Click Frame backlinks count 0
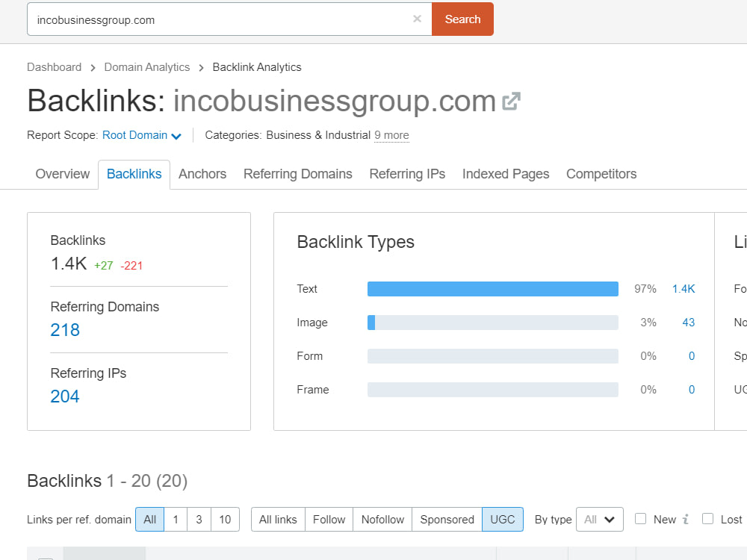Viewport: 747px width, 560px height. click(x=691, y=390)
